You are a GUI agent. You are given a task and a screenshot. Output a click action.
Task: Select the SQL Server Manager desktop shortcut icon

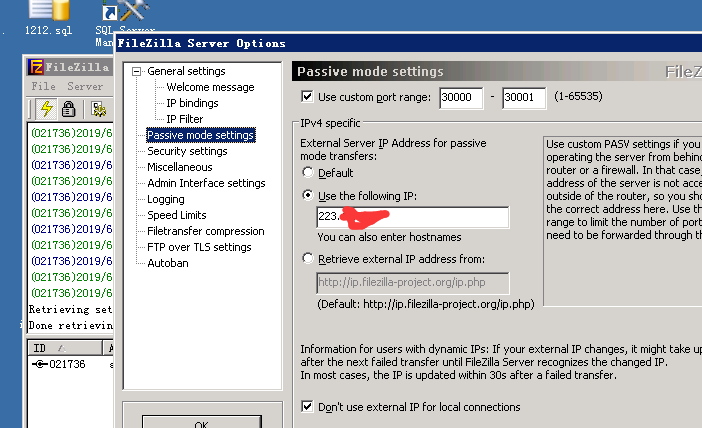click(125, 10)
